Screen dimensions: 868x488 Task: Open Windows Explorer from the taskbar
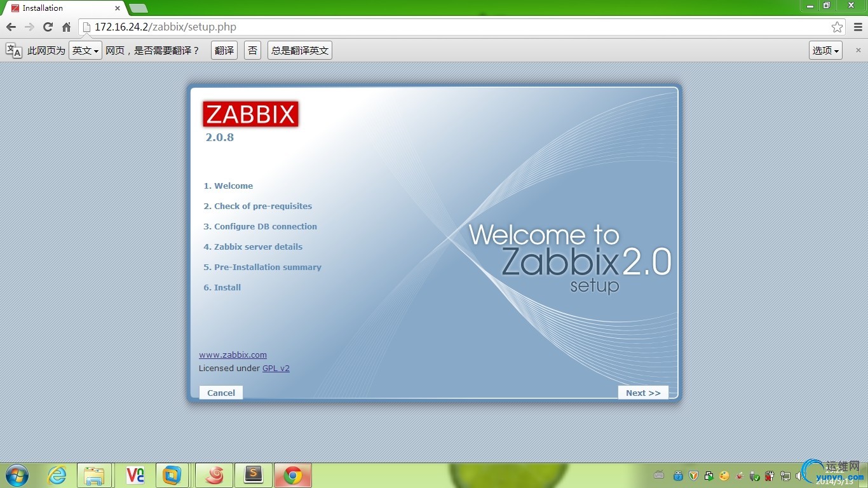point(94,475)
